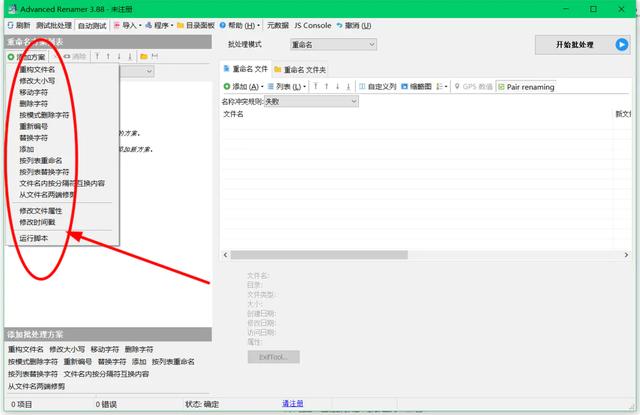Choose 修改文件属性 in the dropdown menu
Image resolution: width=640 pixels, height=415 pixels.
pyautogui.click(x=41, y=211)
